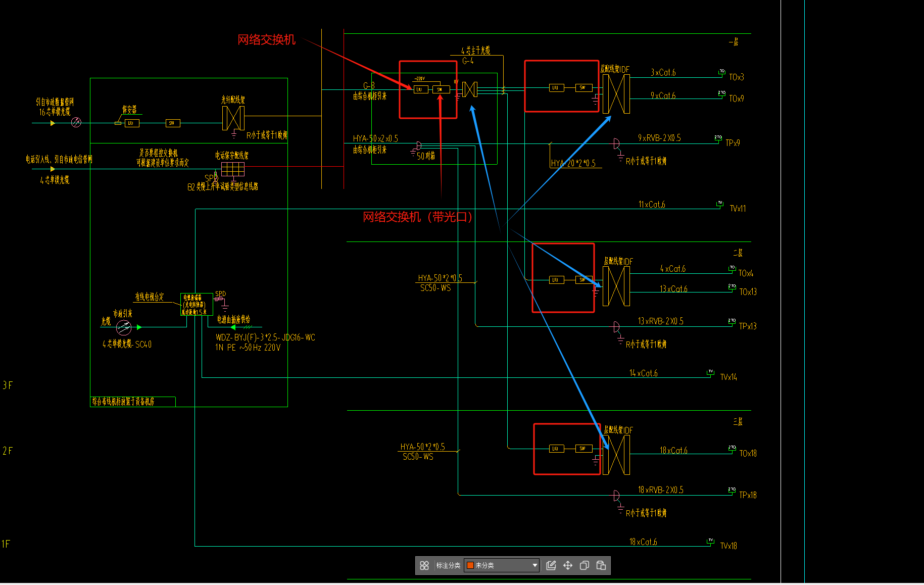
Task: Click the TPx9 label
Action: tap(733, 143)
